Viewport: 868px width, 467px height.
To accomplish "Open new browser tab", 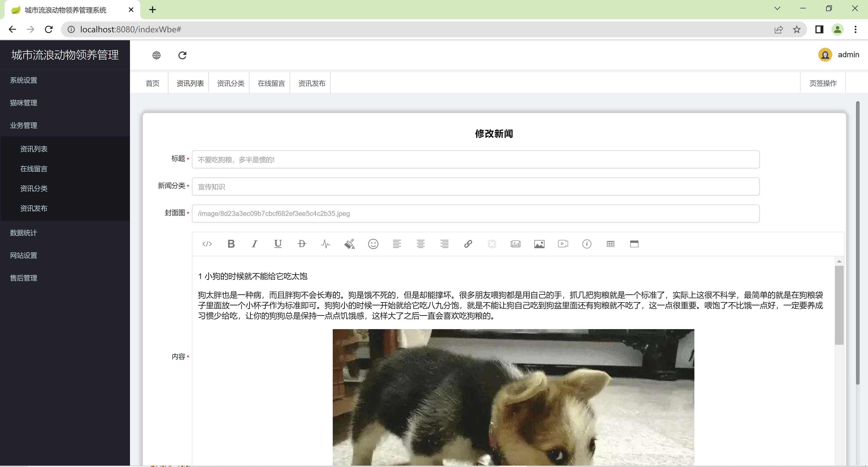I will pyautogui.click(x=153, y=10).
